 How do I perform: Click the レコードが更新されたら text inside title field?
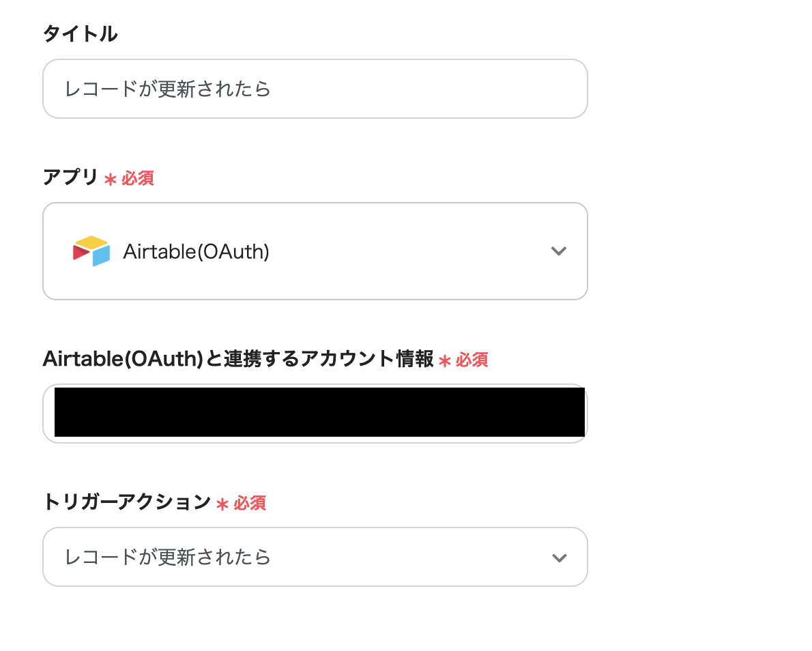click(167, 89)
